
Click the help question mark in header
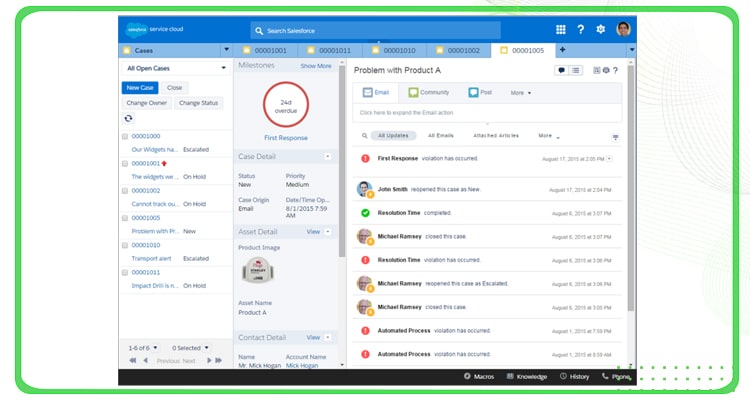(581, 30)
